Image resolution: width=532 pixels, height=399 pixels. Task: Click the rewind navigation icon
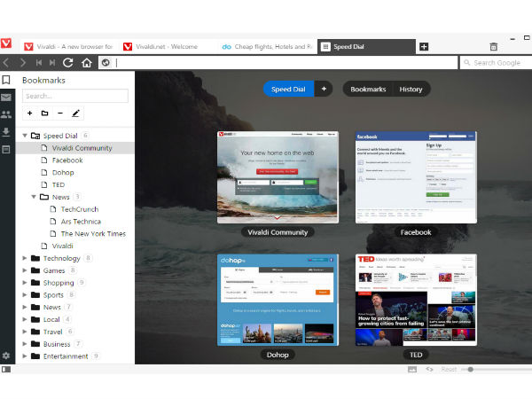pyautogui.click(x=39, y=63)
